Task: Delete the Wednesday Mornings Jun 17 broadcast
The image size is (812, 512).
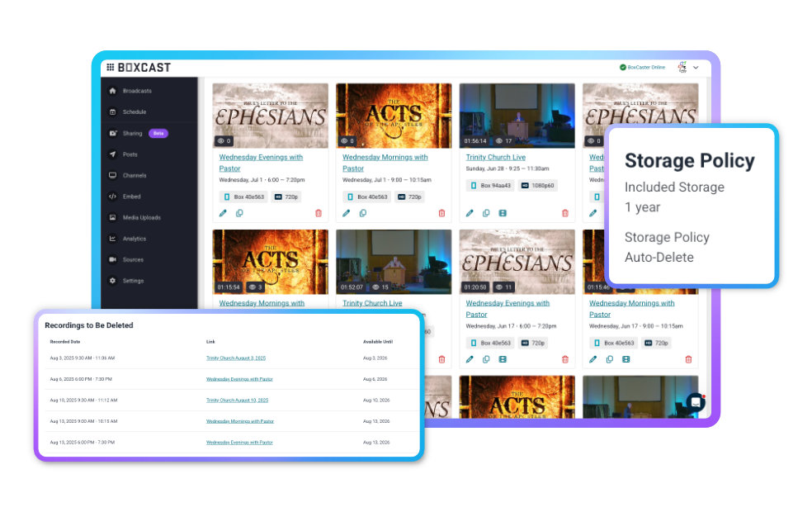Action: [x=688, y=359]
